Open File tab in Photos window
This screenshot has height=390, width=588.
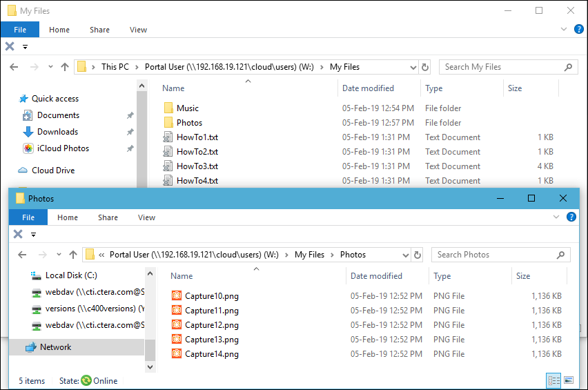click(28, 217)
